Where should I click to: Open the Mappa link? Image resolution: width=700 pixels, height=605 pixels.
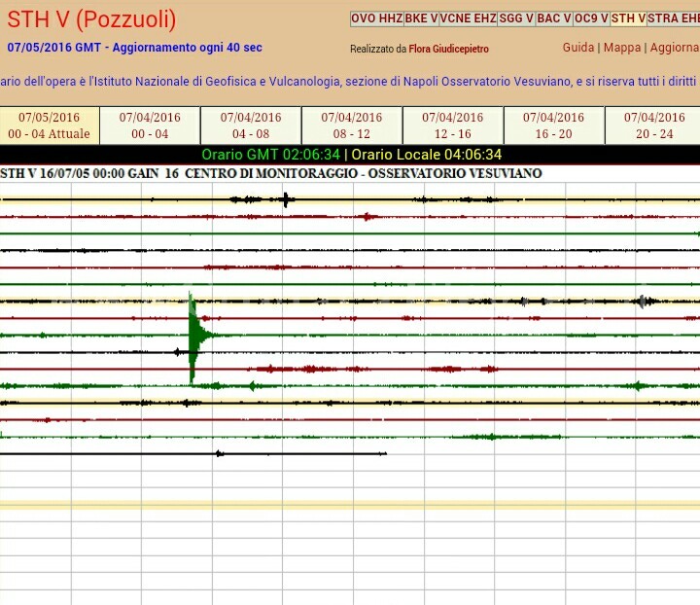tap(622, 48)
